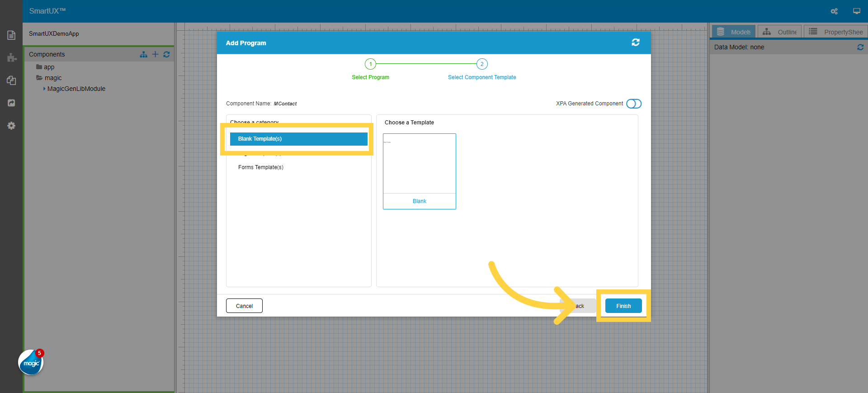The height and width of the screenshot is (393, 868).
Task: Click the plus icon to add a component
Action: [x=155, y=54]
